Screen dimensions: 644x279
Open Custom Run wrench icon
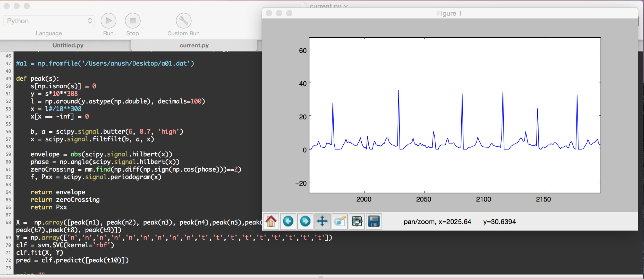[x=183, y=21]
